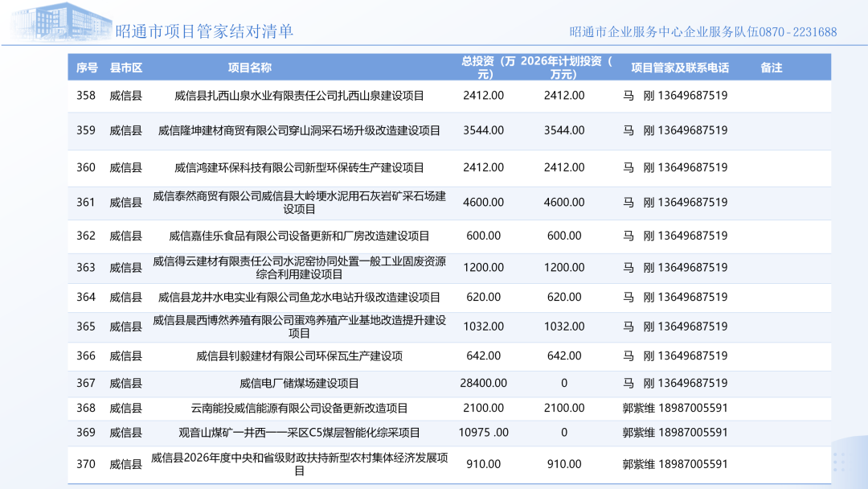Click 郭紫维 18987005591 contact in row 368
The height and width of the screenshot is (489, 868).
point(675,408)
